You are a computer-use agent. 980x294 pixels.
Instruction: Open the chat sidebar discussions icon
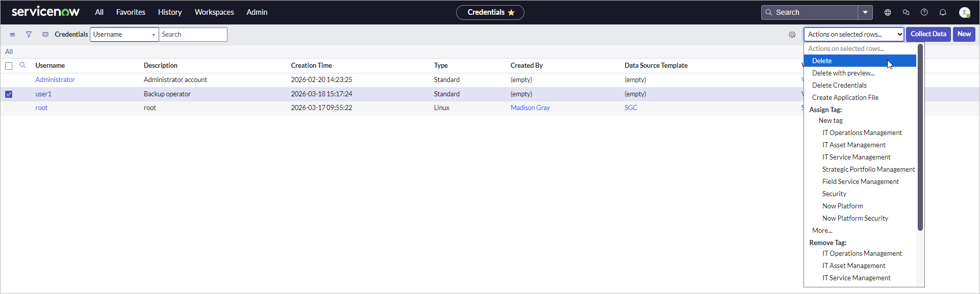click(906, 12)
